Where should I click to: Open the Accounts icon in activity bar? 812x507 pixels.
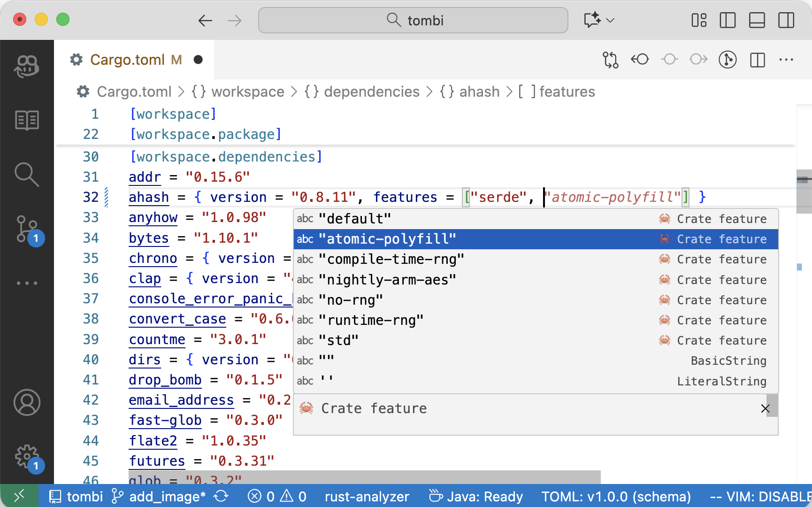[x=27, y=402]
